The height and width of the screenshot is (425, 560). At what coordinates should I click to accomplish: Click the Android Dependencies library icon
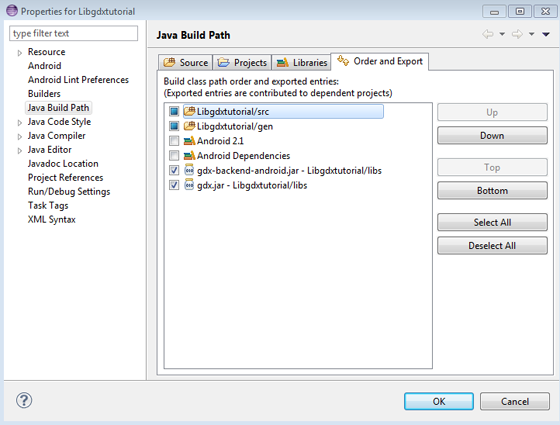coord(189,155)
